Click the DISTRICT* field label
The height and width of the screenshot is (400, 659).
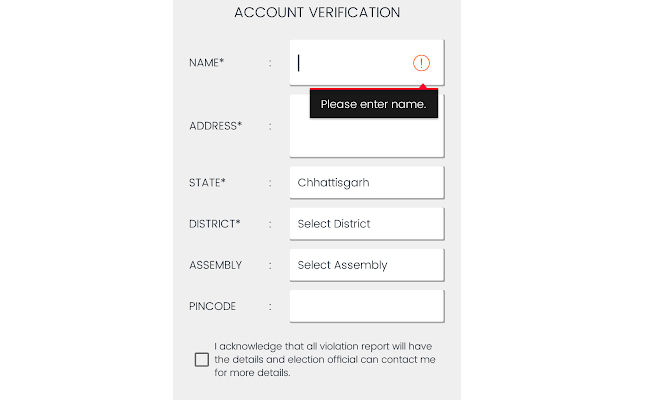pyautogui.click(x=214, y=224)
